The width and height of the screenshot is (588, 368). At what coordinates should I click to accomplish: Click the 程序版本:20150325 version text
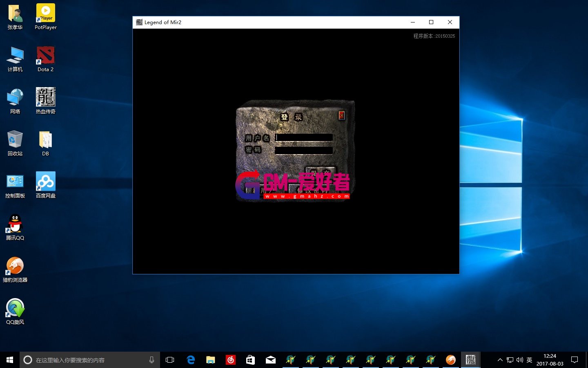[434, 36]
